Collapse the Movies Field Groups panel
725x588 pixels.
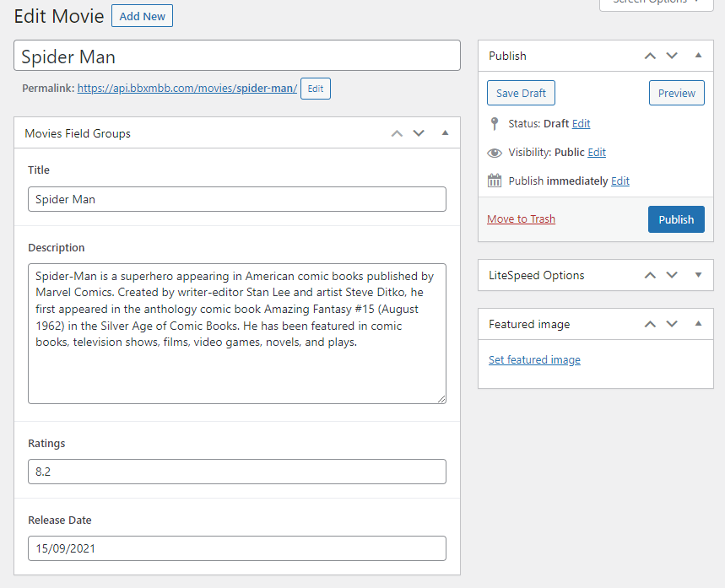(x=445, y=133)
